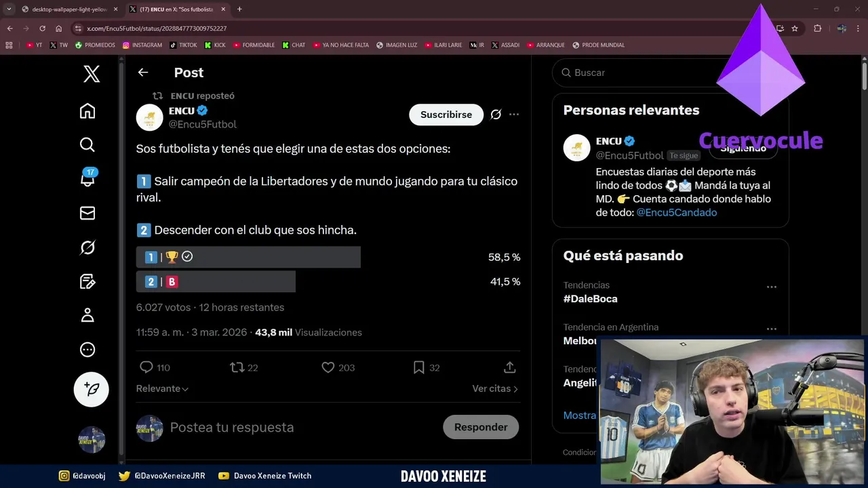868x488 pixels.
Task: Open the TW bookmark
Action: click(x=58, y=45)
